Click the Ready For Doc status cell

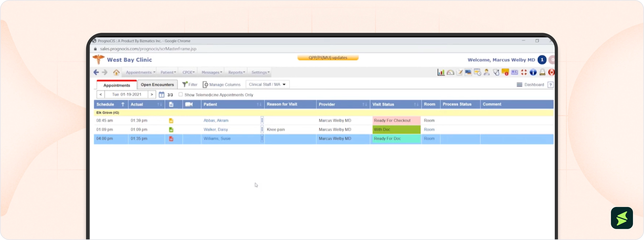tap(396, 139)
